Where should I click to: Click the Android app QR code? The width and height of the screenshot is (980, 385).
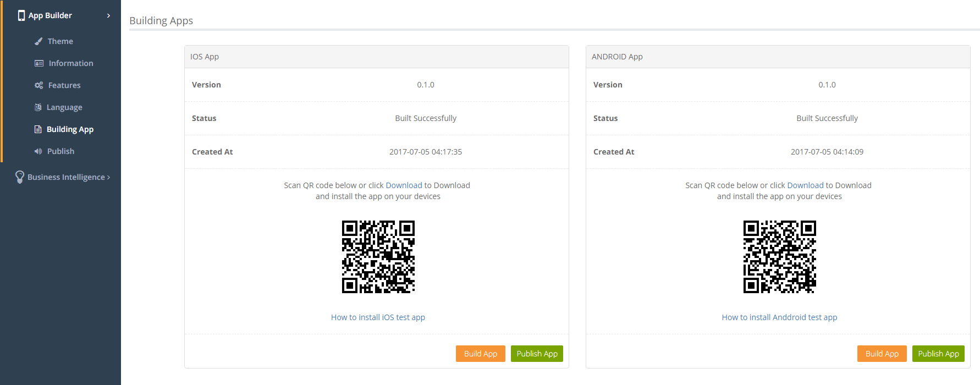point(780,257)
